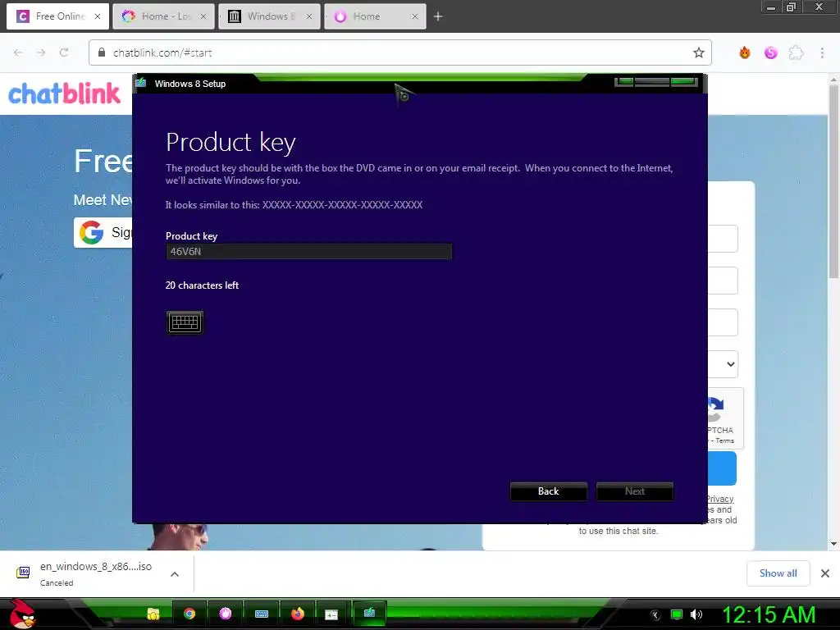Open the Privacy link on chatblink
Screen dimensions: 840x630
719,499
